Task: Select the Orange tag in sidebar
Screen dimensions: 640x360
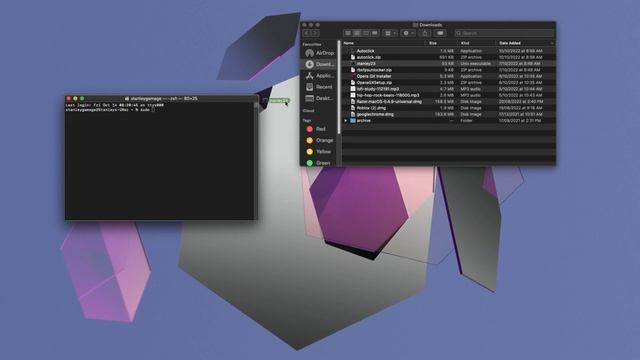Action: point(320,140)
